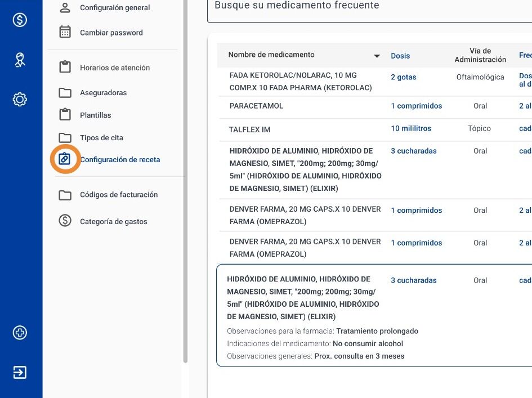
Task: Click the sidebar vertical scrollbar
Action: [x=185, y=181]
